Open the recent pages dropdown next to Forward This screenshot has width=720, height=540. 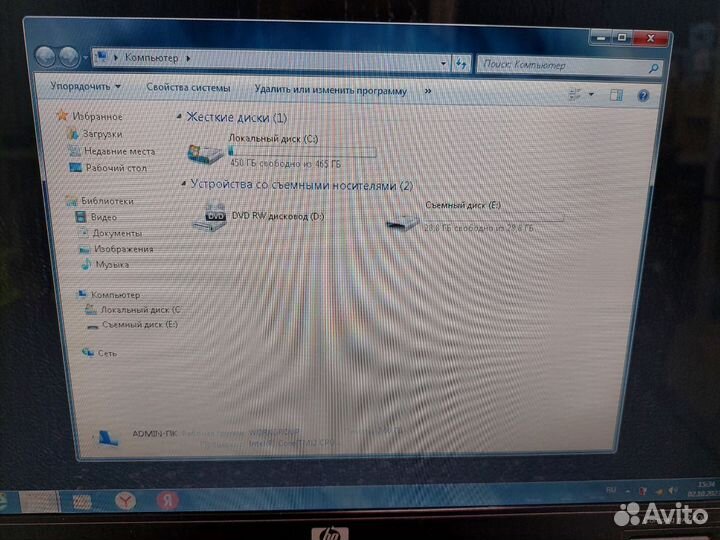click(x=85, y=58)
